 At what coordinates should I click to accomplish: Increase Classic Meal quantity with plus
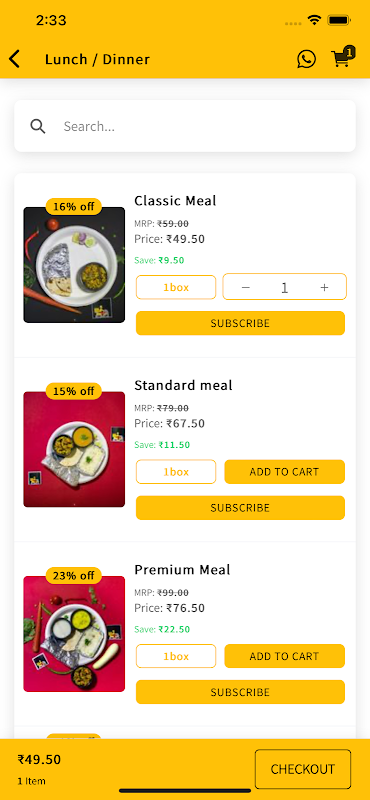tap(324, 287)
